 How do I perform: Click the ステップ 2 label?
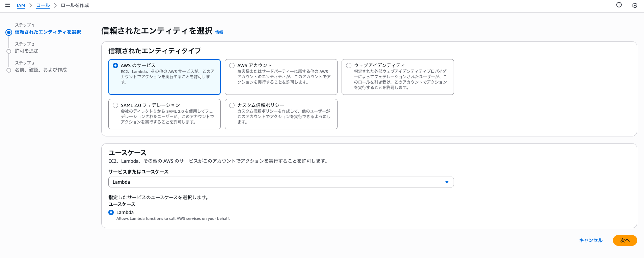tap(25, 44)
